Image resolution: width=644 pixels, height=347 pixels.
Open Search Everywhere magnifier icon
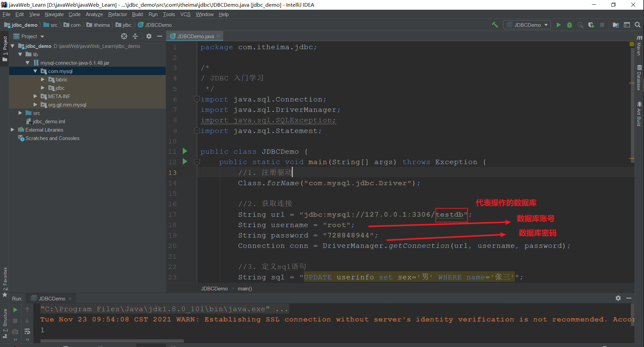[x=638, y=25]
